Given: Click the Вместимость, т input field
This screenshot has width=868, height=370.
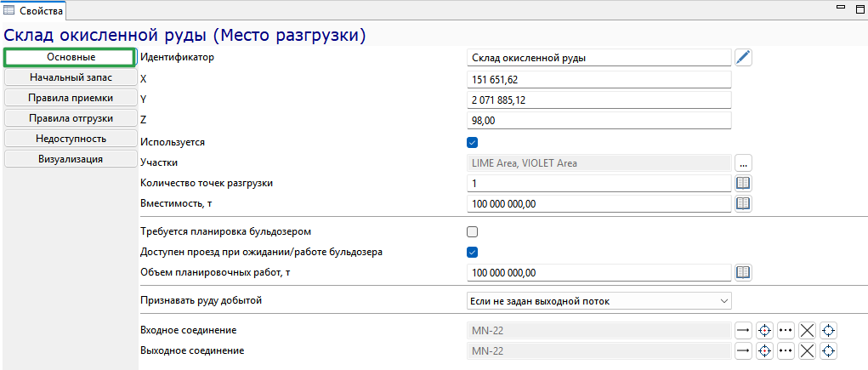Looking at the screenshot, I should tap(599, 204).
